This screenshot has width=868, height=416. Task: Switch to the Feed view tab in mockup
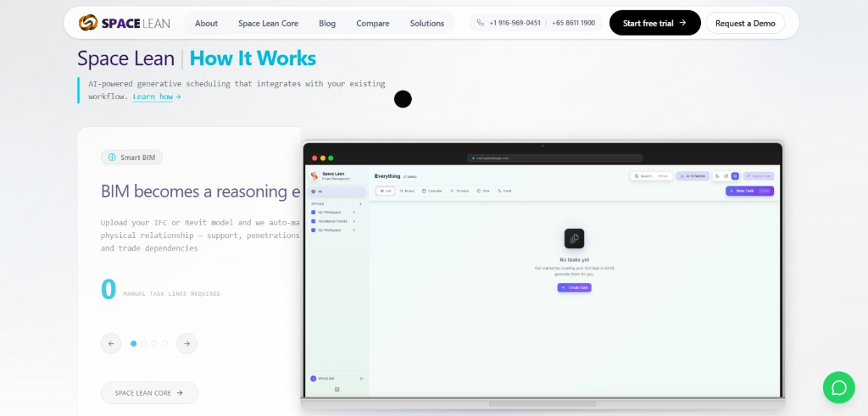tap(504, 191)
